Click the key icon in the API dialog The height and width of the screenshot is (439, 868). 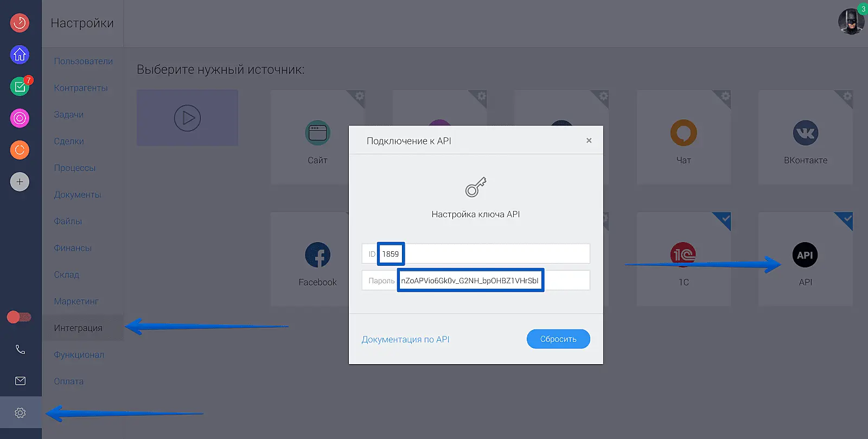click(476, 187)
